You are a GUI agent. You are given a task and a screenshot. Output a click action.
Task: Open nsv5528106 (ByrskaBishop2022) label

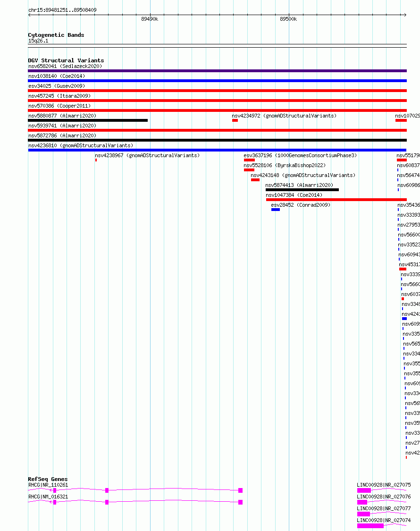pos(285,165)
